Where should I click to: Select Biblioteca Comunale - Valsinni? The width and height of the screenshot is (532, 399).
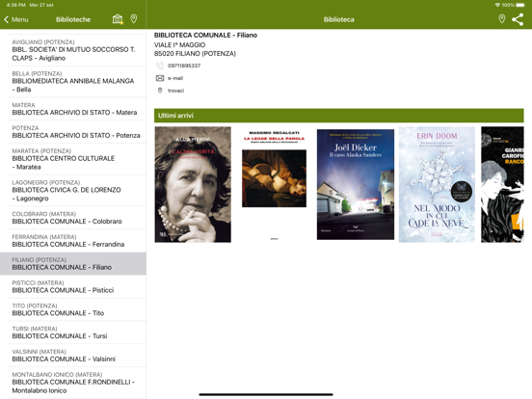click(x=73, y=356)
